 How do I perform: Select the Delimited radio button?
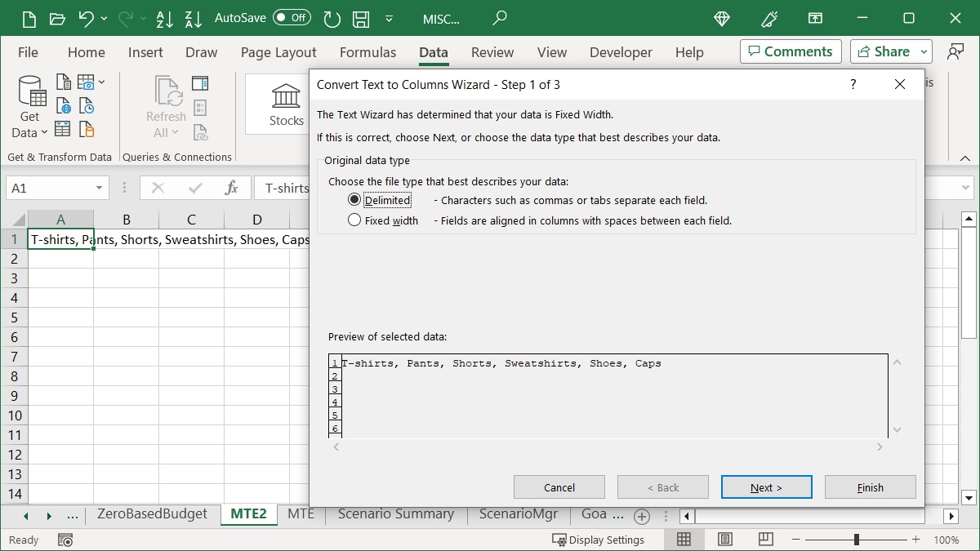click(x=354, y=199)
